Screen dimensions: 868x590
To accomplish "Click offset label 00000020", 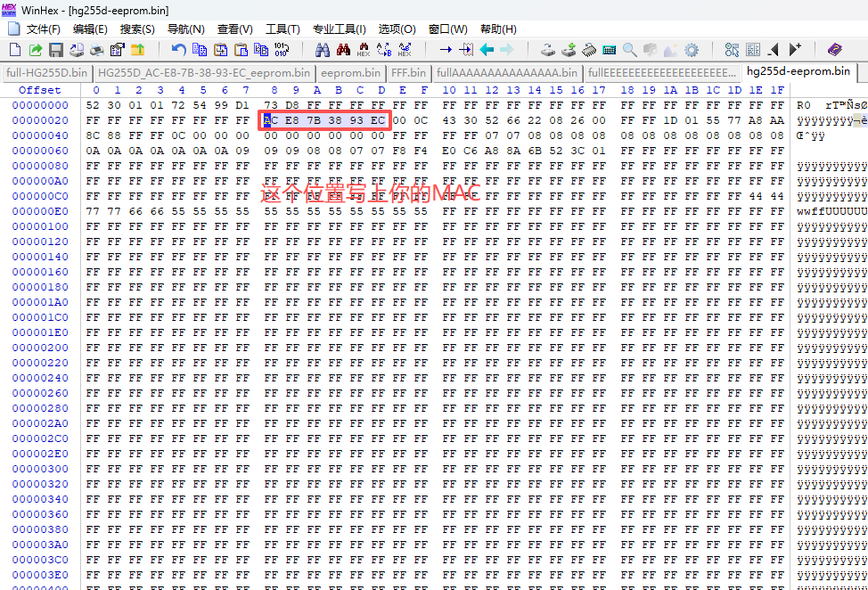I will pyautogui.click(x=40, y=120).
